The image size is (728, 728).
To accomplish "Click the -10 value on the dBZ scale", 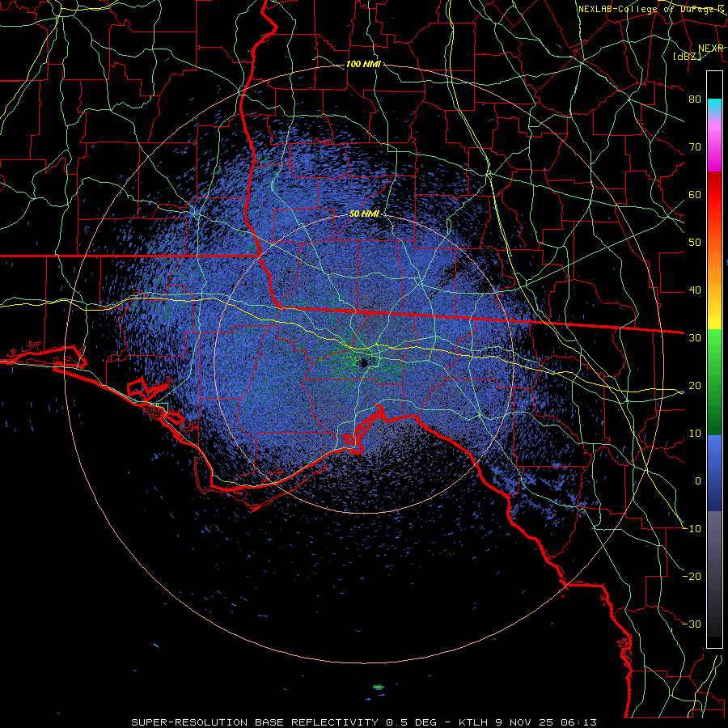I will 692,529.
